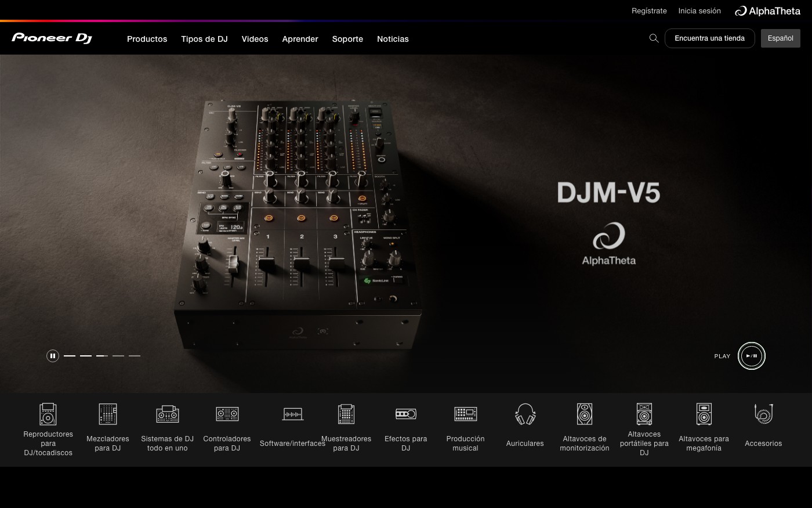
Task: Open the Producción musical icon
Action: tap(466, 414)
